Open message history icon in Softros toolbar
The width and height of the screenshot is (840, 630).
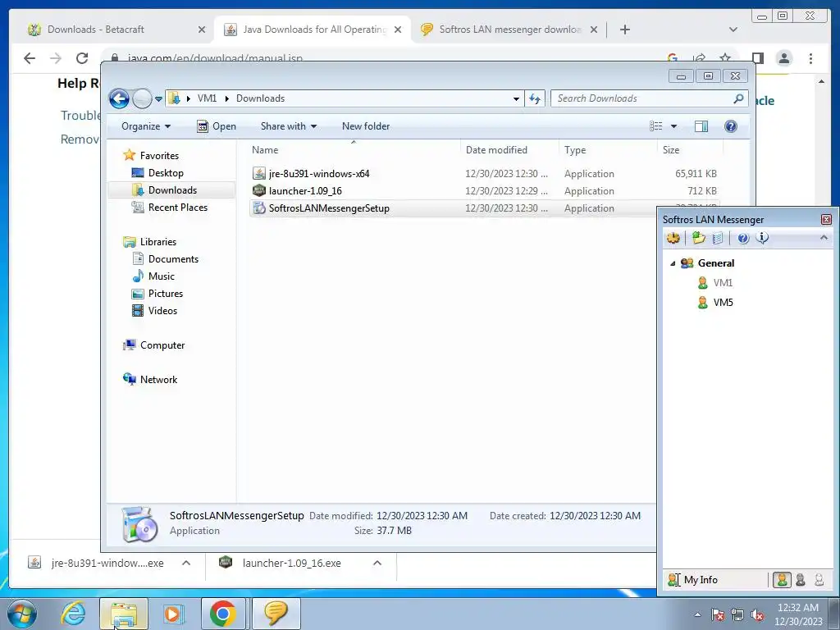tap(718, 238)
